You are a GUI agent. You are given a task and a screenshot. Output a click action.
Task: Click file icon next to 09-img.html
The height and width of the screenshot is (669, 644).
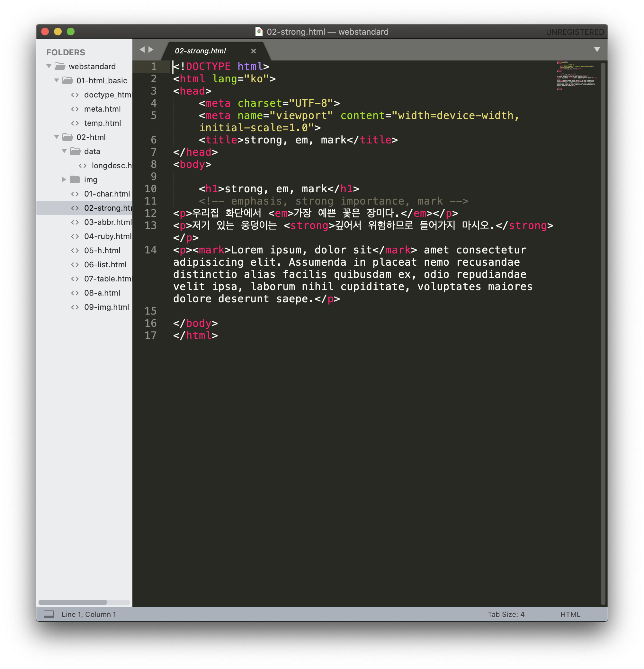tap(75, 307)
